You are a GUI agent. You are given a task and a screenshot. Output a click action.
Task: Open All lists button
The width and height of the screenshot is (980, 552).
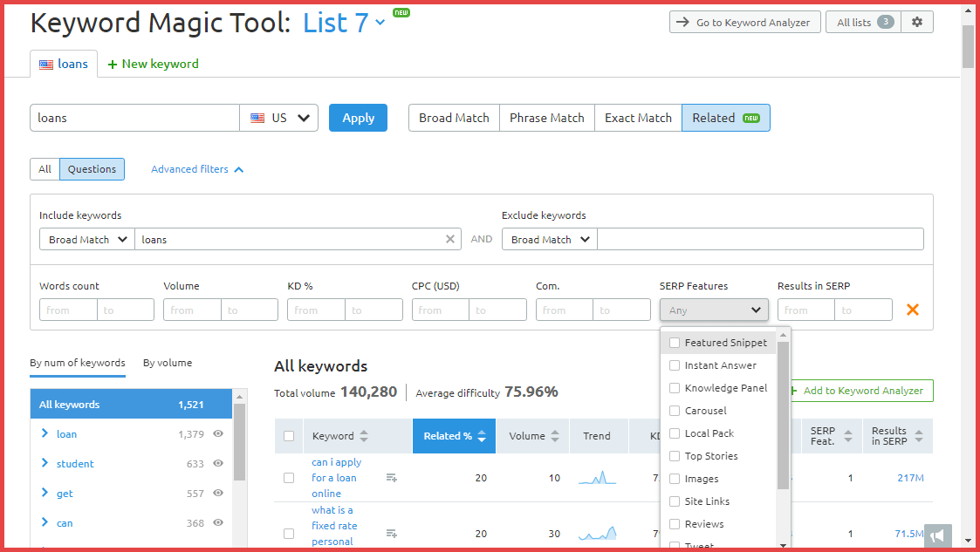[x=863, y=22]
